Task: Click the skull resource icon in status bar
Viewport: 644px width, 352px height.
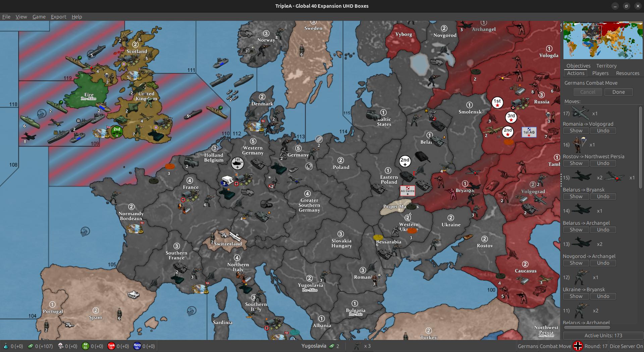Action: coord(61,346)
